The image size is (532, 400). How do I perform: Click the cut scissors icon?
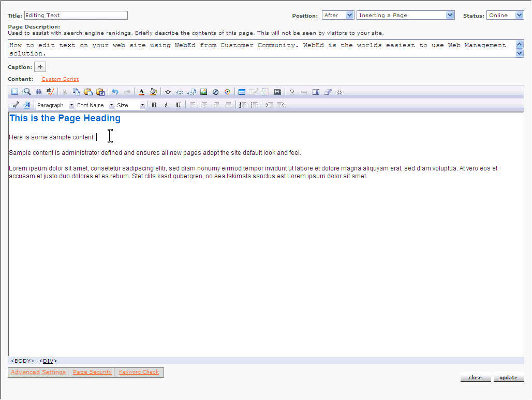(x=65, y=92)
